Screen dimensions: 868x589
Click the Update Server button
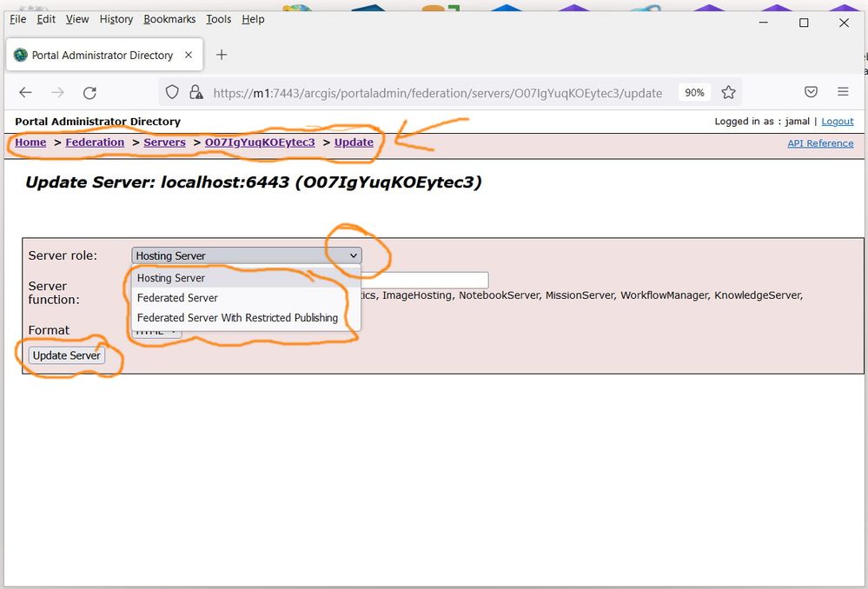[x=66, y=355]
